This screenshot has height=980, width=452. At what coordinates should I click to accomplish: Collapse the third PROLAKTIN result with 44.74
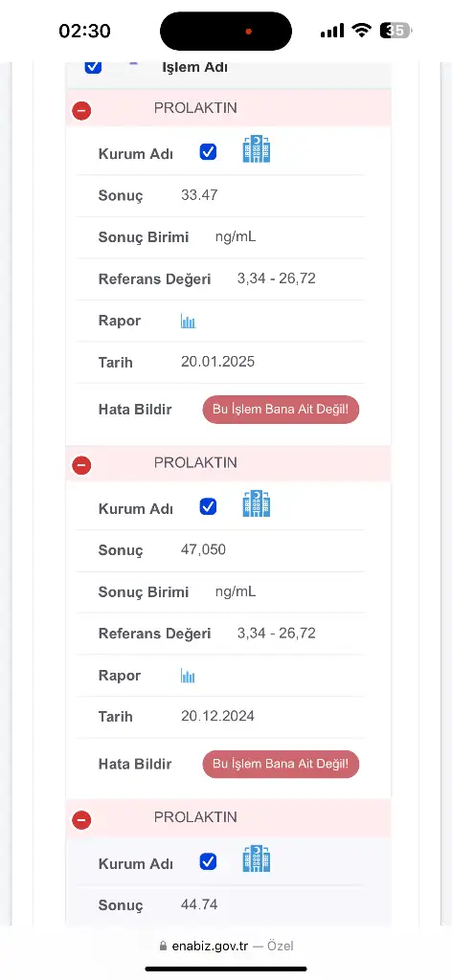(x=82, y=820)
